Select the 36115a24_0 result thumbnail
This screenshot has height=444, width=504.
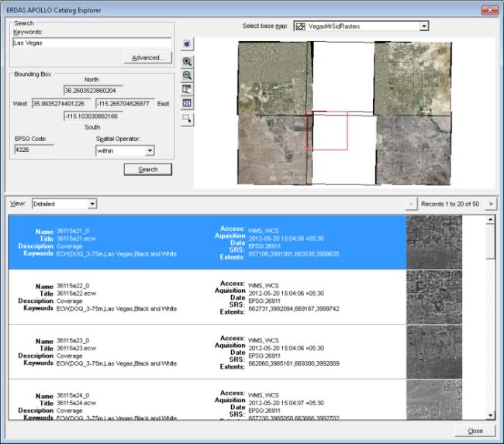tap(434, 400)
